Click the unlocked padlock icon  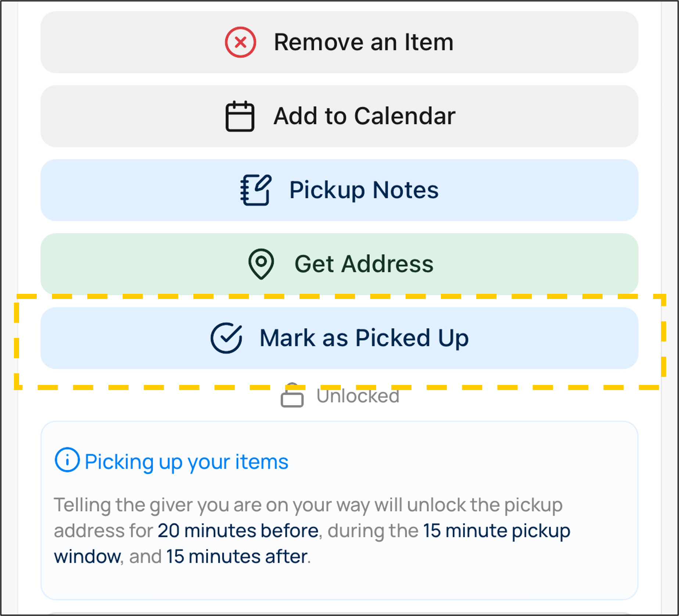pyautogui.click(x=292, y=396)
